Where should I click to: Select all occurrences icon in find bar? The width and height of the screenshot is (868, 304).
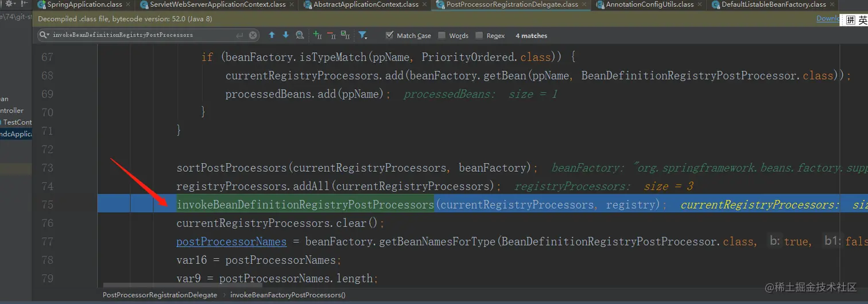[345, 35]
